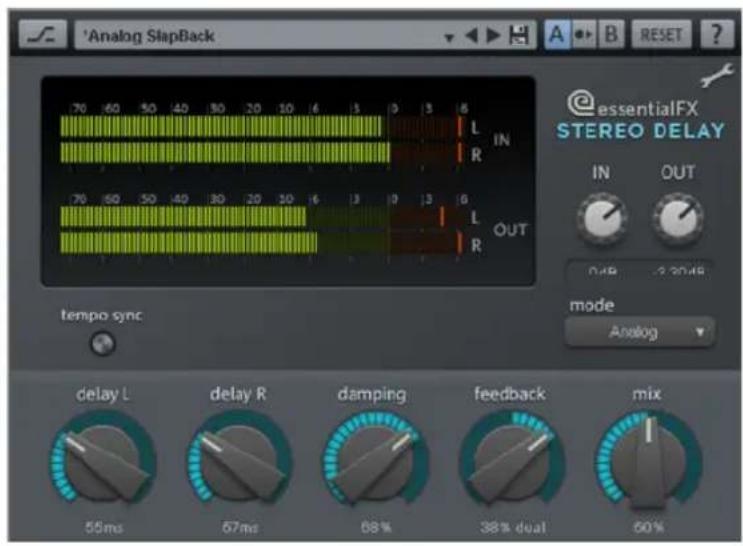Select the B comparison state
Screen dimensions: 743x546
(611, 34)
